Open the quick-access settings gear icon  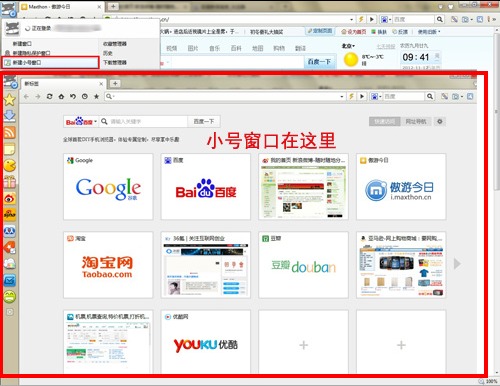pos(440,122)
